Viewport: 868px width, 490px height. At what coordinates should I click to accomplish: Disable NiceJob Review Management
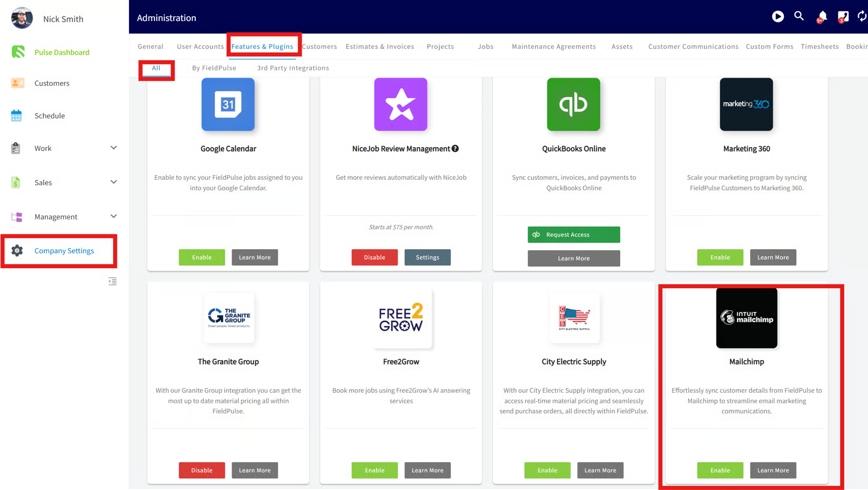tap(375, 257)
